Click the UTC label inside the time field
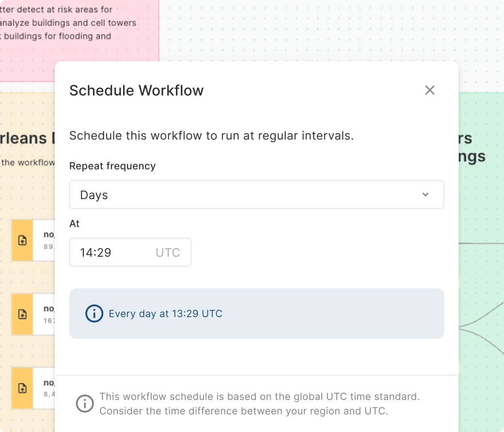 click(168, 252)
